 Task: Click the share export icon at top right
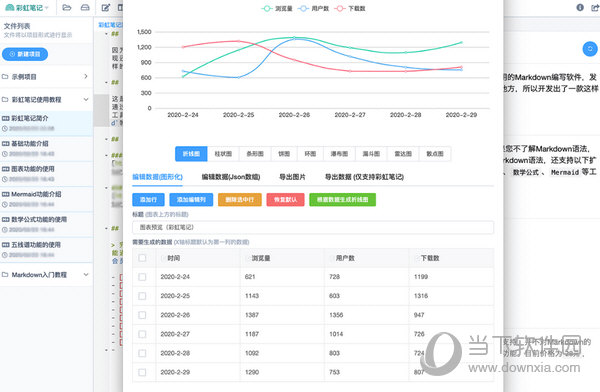(595, 7)
